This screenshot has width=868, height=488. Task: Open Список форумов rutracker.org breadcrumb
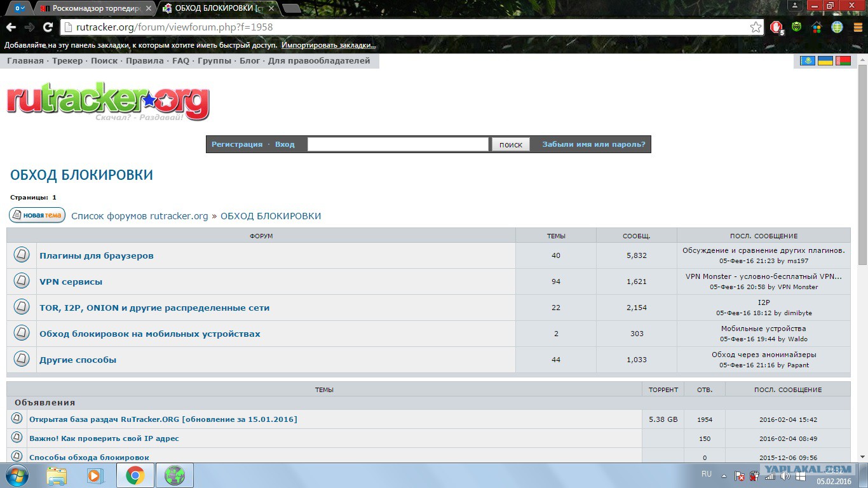140,216
